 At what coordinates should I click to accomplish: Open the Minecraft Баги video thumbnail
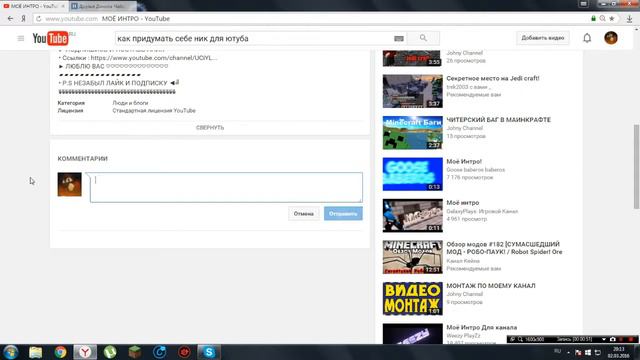tap(413, 133)
